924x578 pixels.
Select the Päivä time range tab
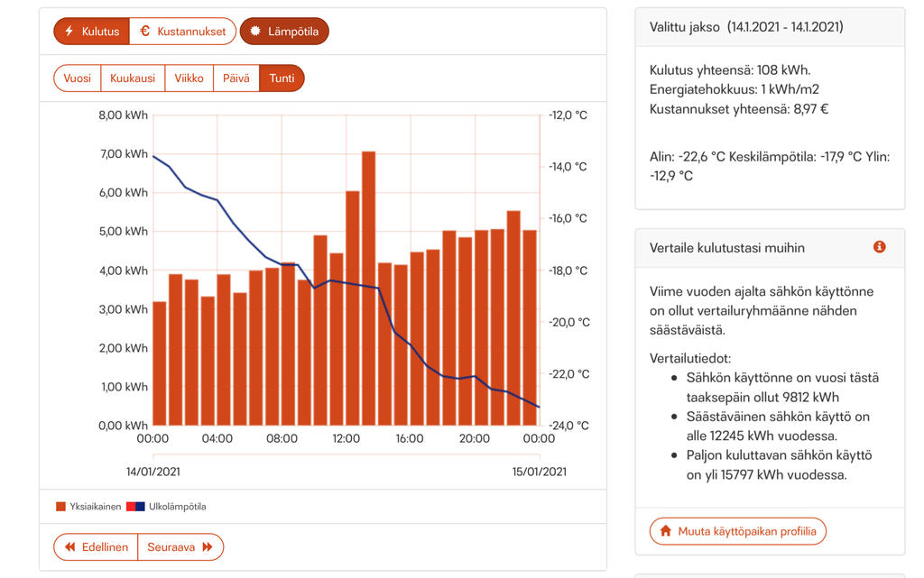click(x=236, y=78)
